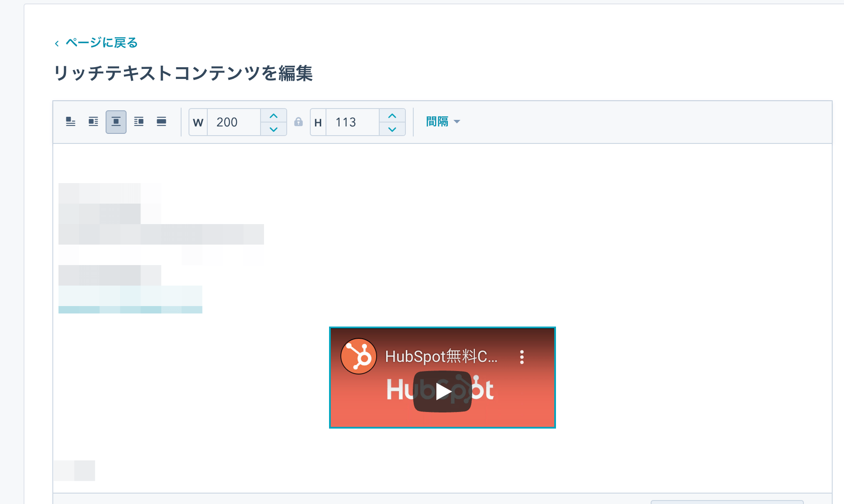Toggle the aspect ratio lock icon

(298, 122)
